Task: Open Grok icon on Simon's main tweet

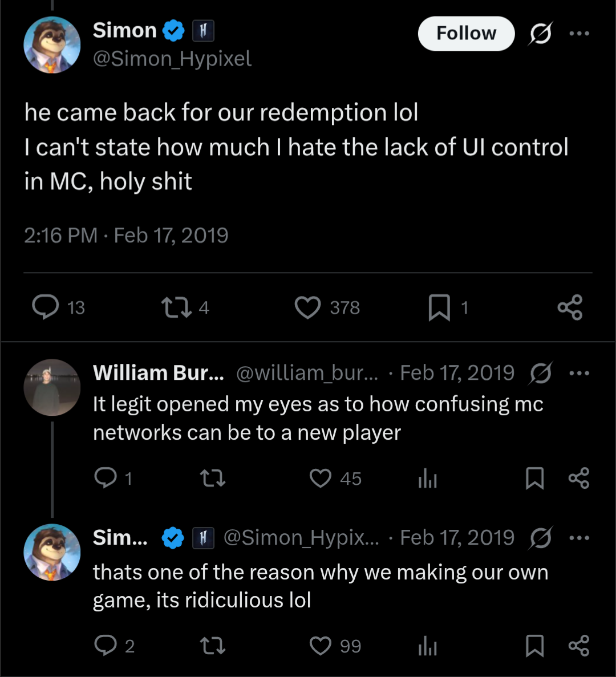Action: [540, 34]
